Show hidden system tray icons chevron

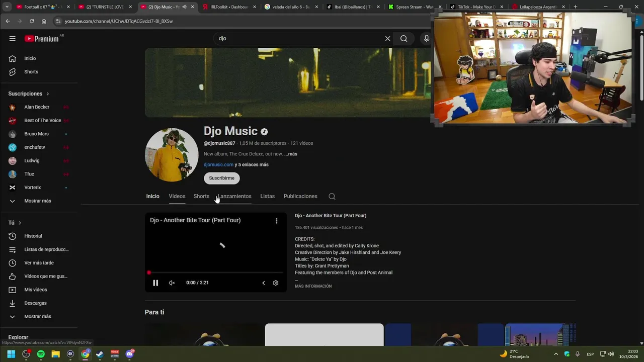click(x=556, y=354)
